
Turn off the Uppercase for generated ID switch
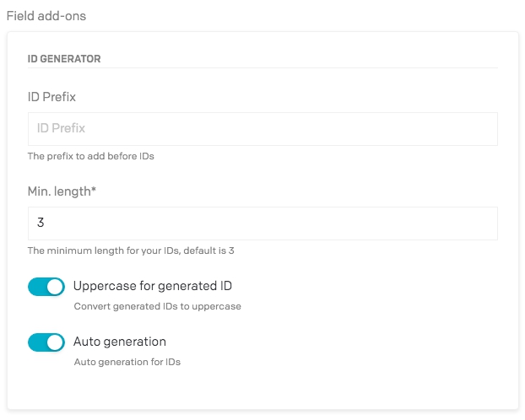pyautogui.click(x=46, y=287)
